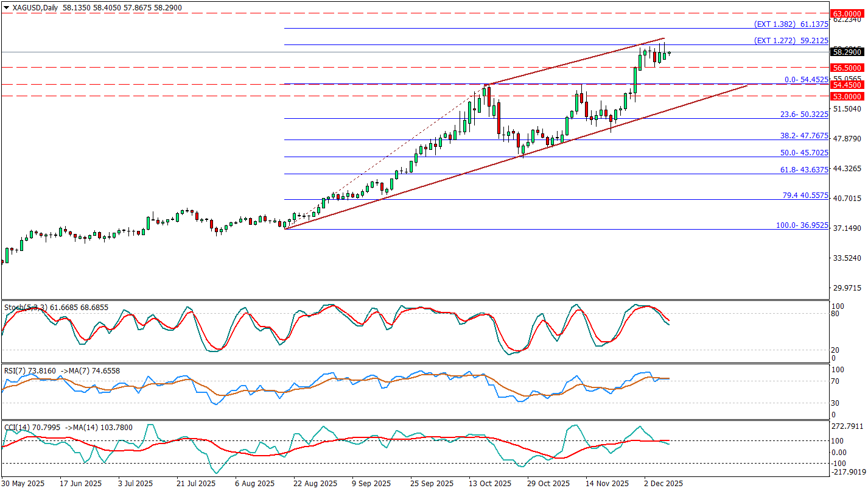Image resolution: width=868 pixels, height=491 pixels.
Task: Click the 79.4 Fibonacci level label
Action: [x=804, y=196]
